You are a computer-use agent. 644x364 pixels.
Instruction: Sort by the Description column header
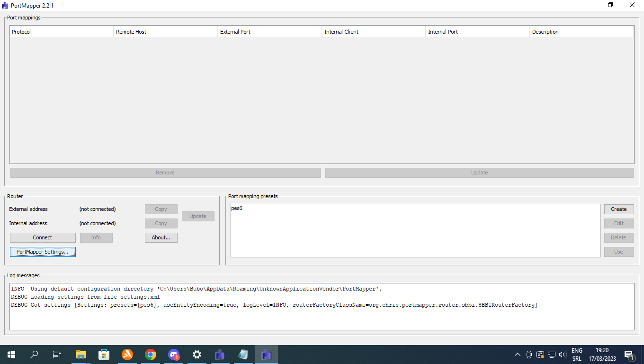tap(581, 32)
